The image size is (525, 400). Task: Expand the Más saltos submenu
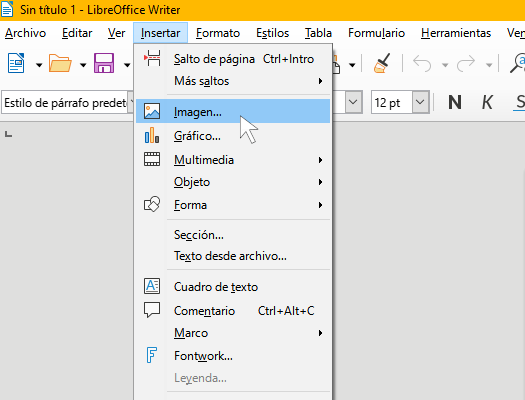point(233,81)
